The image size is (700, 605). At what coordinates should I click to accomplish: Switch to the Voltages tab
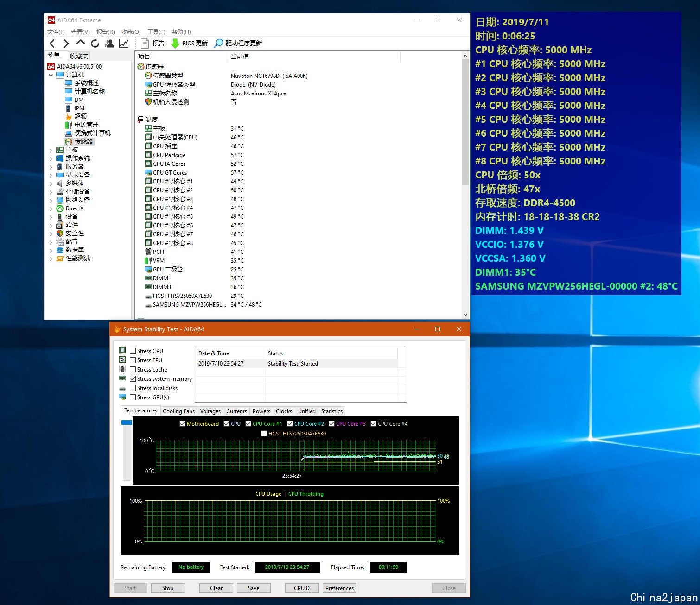[210, 411]
